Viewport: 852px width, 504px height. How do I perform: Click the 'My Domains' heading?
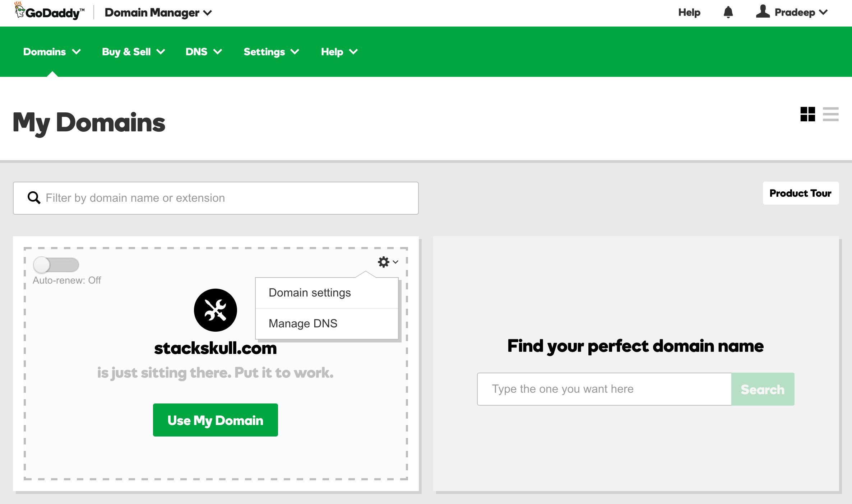click(89, 123)
